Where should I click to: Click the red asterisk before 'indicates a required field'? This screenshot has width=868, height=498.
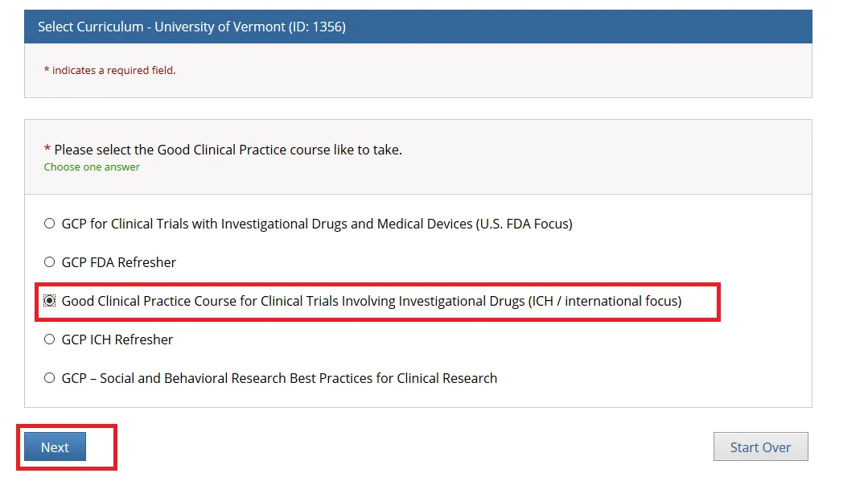(47, 71)
